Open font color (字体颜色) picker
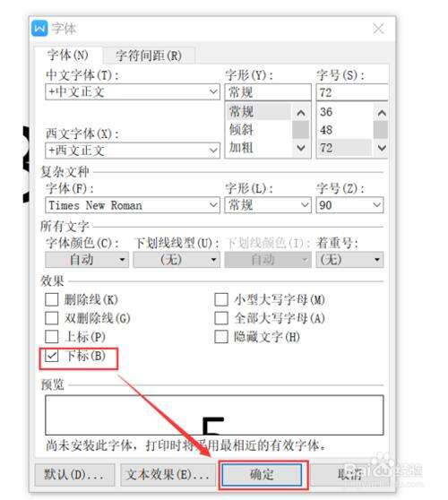 [x=87, y=260]
